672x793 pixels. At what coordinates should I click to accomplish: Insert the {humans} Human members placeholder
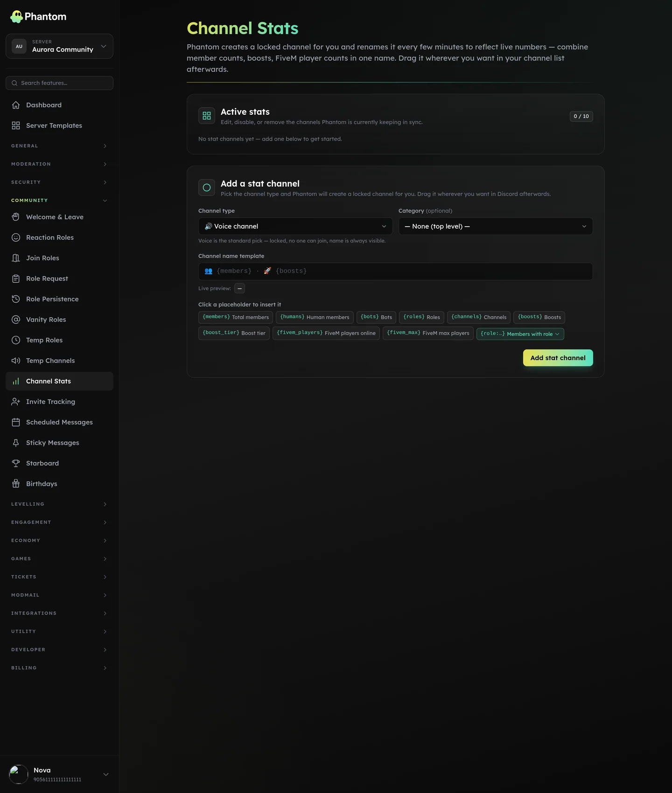[x=315, y=317]
